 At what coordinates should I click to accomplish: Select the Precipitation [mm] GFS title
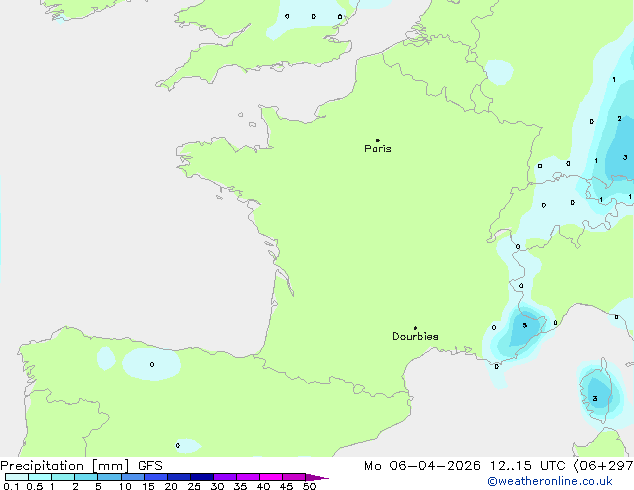(81, 466)
